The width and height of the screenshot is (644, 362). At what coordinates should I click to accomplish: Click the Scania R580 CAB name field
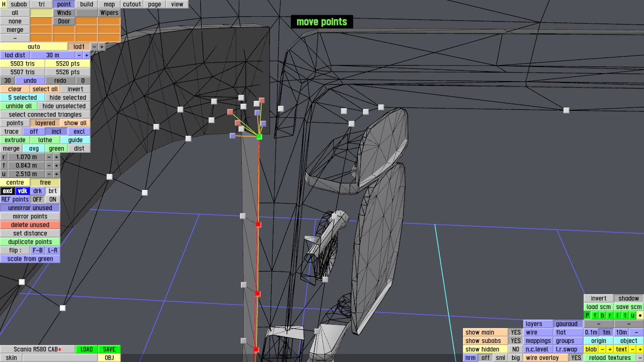click(38, 349)
